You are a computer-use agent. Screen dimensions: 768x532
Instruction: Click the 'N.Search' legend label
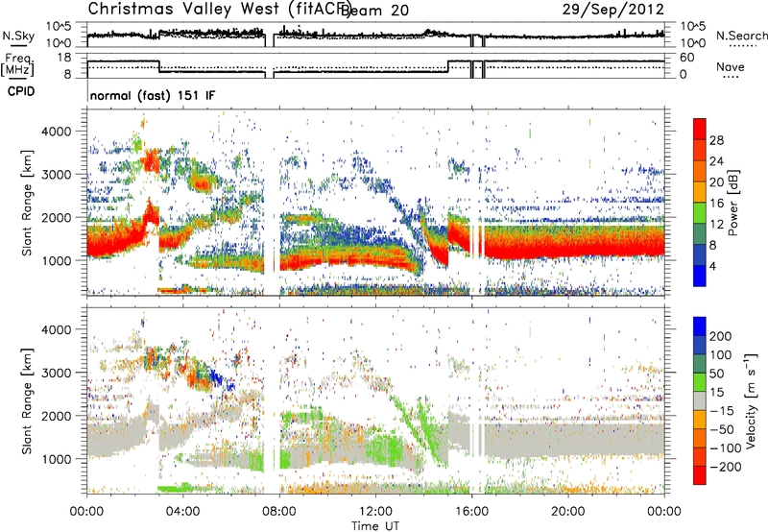[741, 36]
